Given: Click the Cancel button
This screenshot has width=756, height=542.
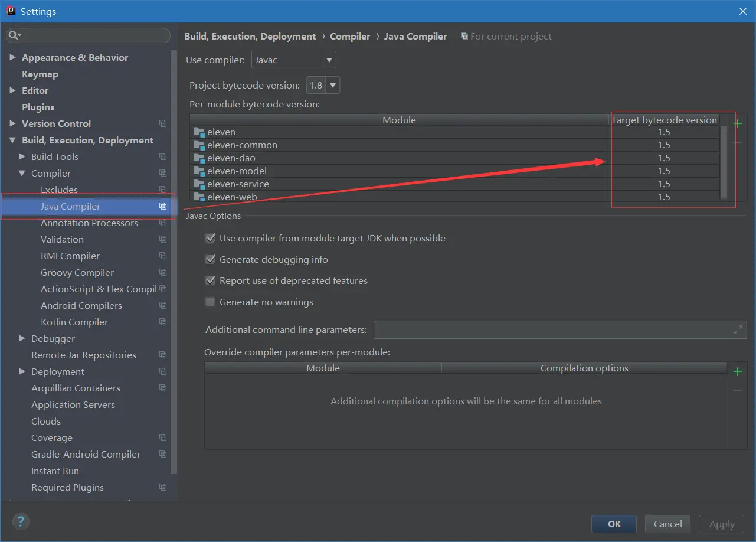Looking at the screenshot, I should [668, 524].
